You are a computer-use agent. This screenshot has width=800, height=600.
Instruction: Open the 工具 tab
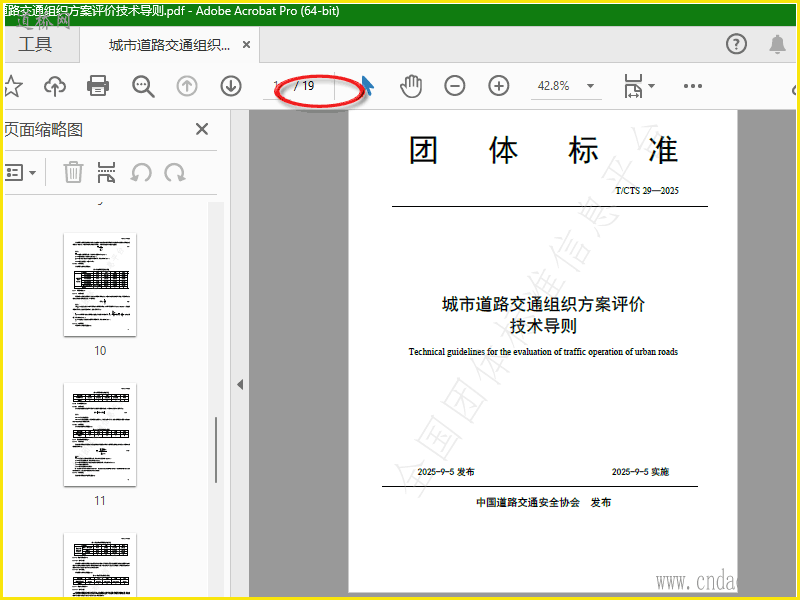tap(36, 44)
